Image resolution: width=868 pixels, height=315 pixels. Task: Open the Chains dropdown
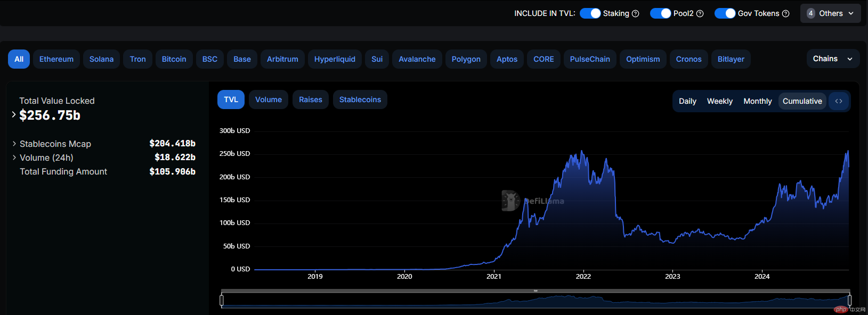[832, 59]
